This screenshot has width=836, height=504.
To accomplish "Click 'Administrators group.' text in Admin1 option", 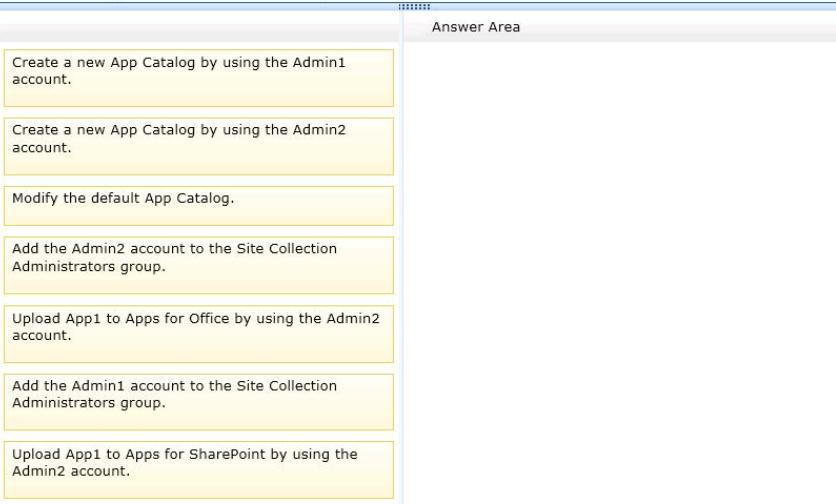I will pyautogui.click(x=89, y=403).
